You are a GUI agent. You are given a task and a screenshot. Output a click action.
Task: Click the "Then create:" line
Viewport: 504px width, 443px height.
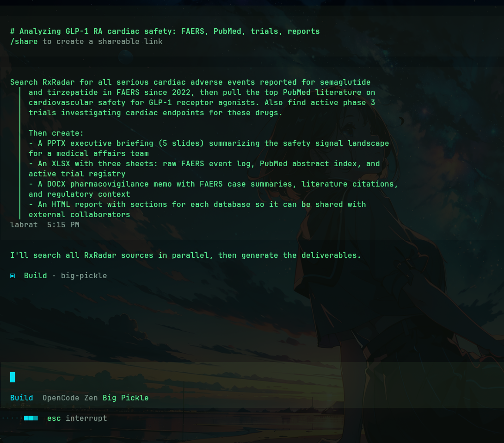coord(56,133)
